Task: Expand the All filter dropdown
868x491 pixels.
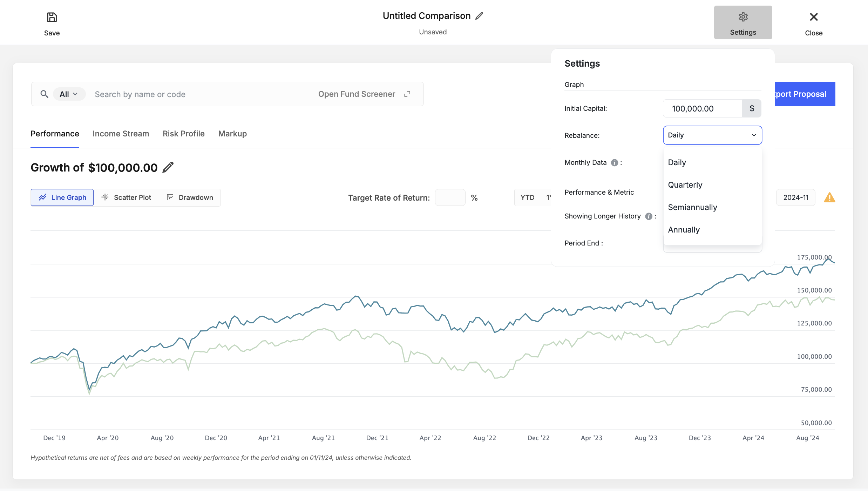Action: click(69, 94)
